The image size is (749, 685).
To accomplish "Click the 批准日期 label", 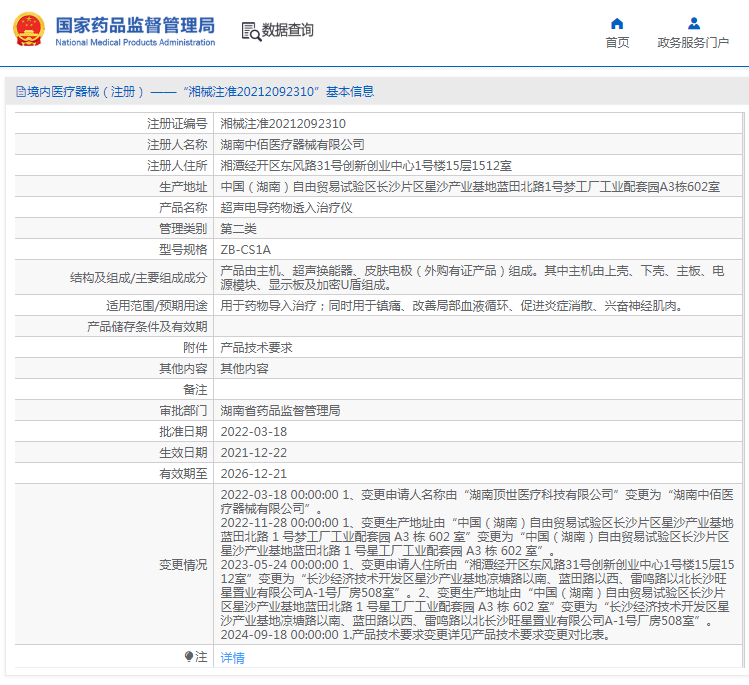I will click(x=183, y=432).
